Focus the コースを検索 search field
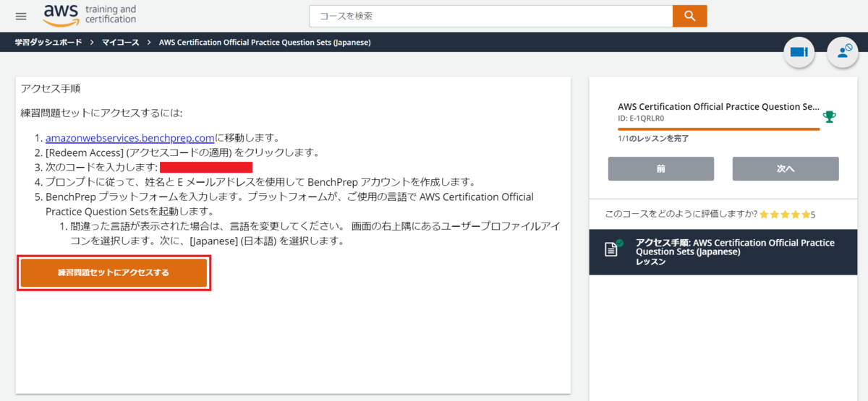868x401 pixels. (490, 16)
